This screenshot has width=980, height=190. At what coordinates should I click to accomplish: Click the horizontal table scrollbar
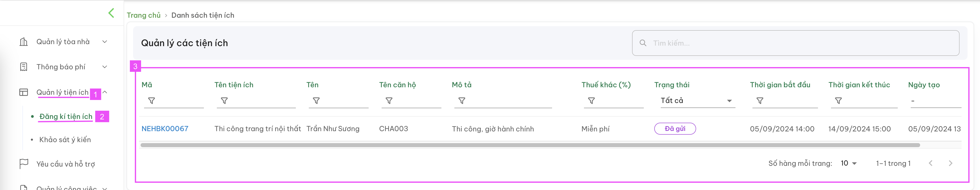[530, 145]
